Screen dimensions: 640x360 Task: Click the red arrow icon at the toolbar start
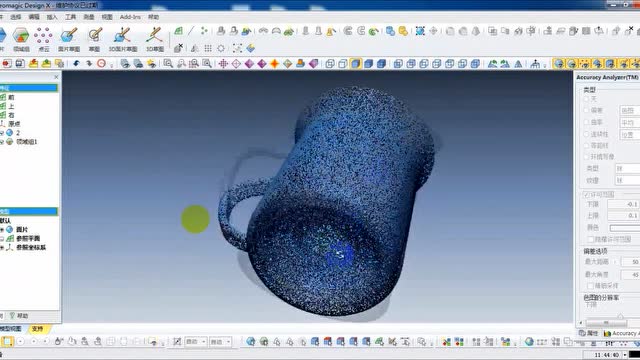point(7,64)
